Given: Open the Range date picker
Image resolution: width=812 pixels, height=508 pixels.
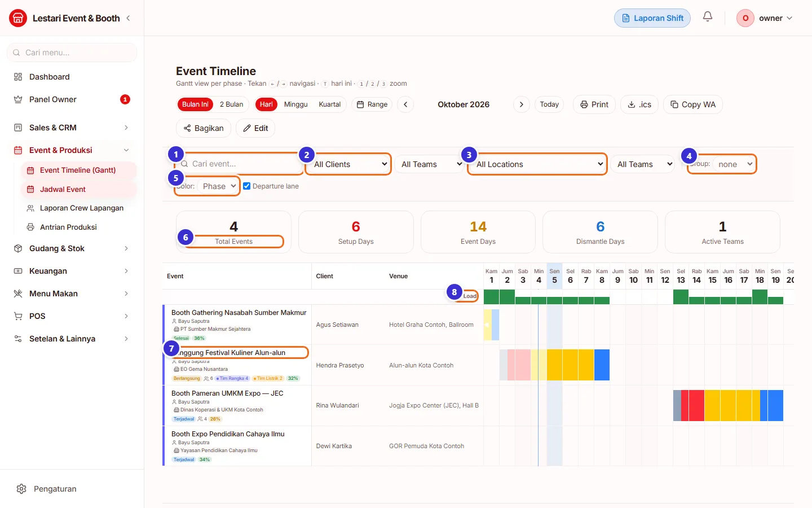Looking at the screenshot, I should [x=372, y=104].
